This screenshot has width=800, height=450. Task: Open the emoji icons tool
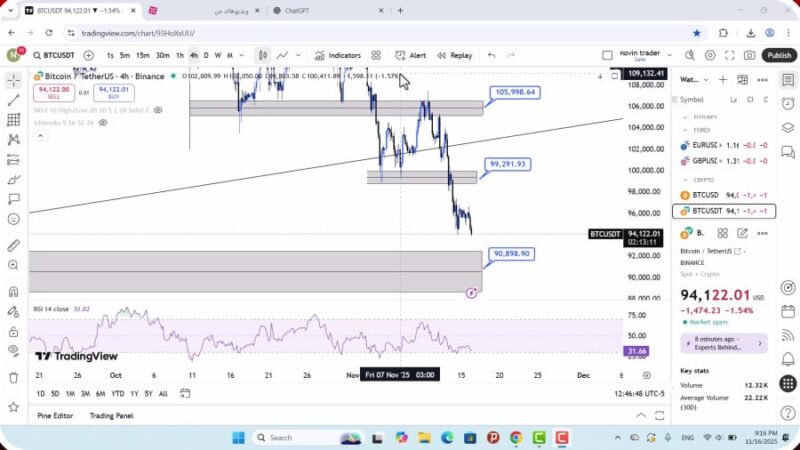[x=14, y=219]
